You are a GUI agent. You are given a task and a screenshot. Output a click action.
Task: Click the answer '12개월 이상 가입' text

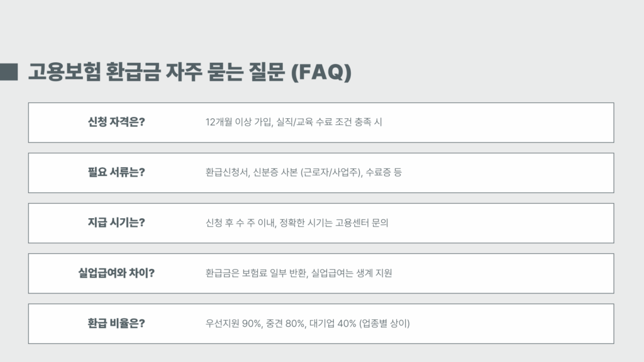[x=239, y=122]
